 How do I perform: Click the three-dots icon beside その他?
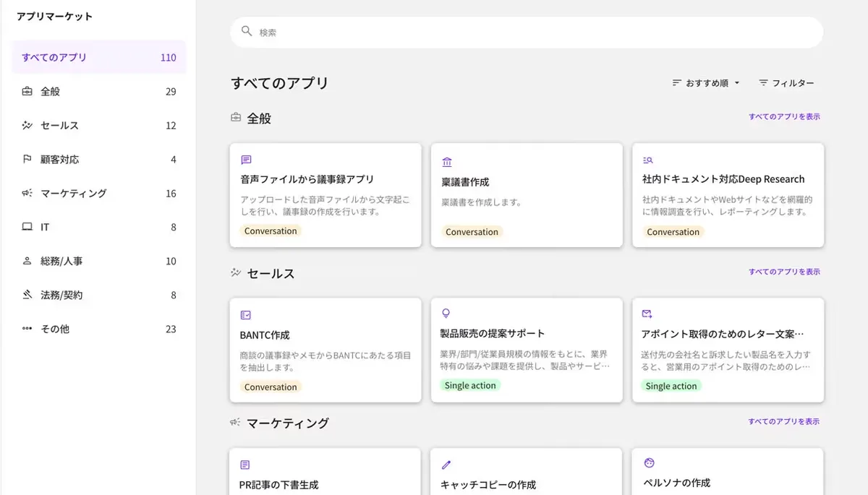27,329
